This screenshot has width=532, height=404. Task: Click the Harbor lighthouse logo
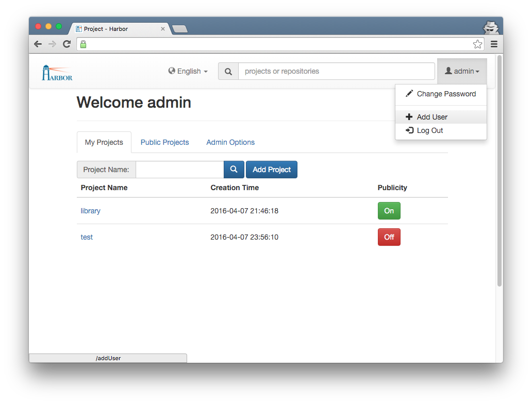coord(57,73)
